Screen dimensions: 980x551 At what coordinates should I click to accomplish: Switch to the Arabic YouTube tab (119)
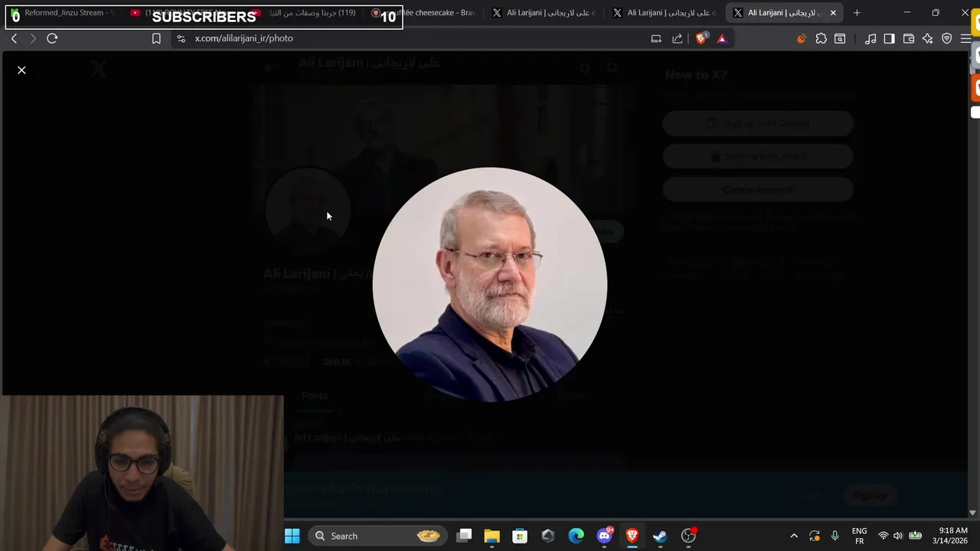click(306, 13)
